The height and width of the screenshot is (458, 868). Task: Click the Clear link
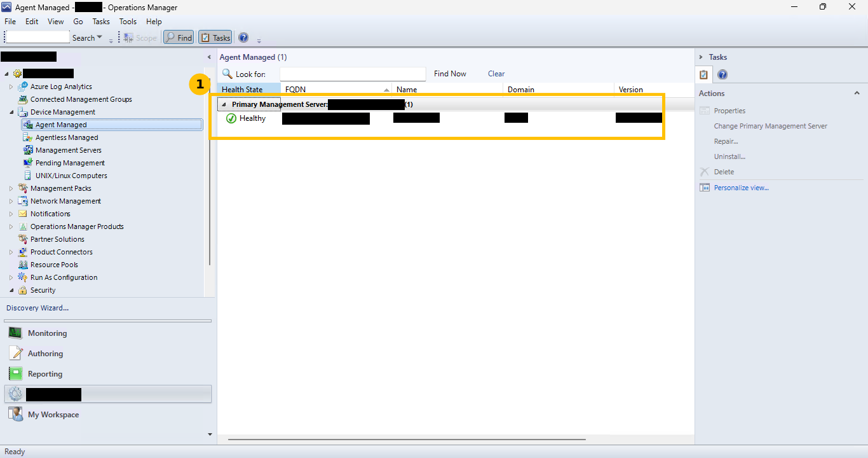(496, 74)
